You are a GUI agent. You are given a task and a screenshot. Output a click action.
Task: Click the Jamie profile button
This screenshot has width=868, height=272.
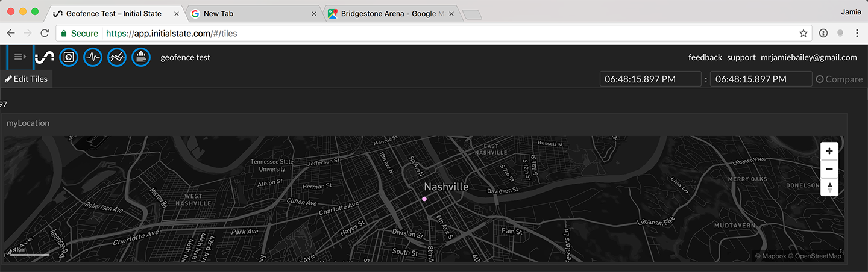[x=850, y=12]
